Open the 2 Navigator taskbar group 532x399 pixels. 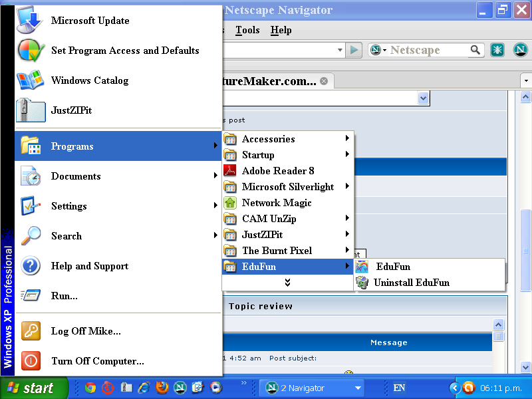pyautogui.click(x=312, y=388)
